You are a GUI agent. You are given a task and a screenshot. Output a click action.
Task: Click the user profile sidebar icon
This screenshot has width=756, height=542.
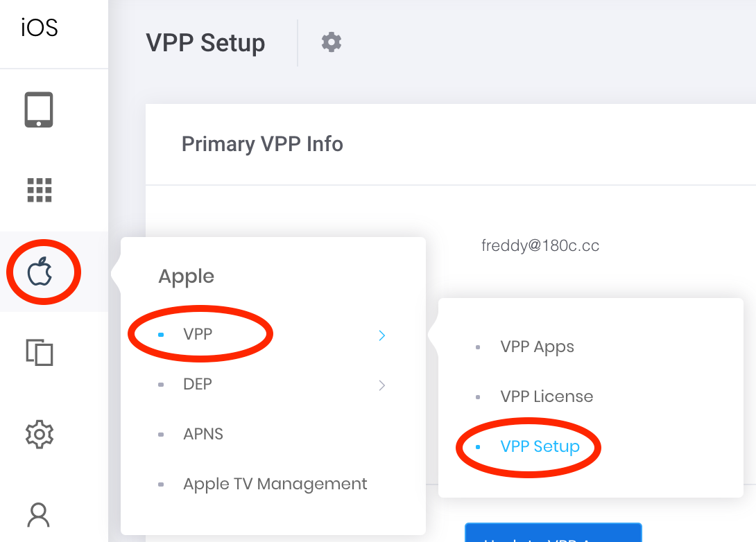coord(39,514)
